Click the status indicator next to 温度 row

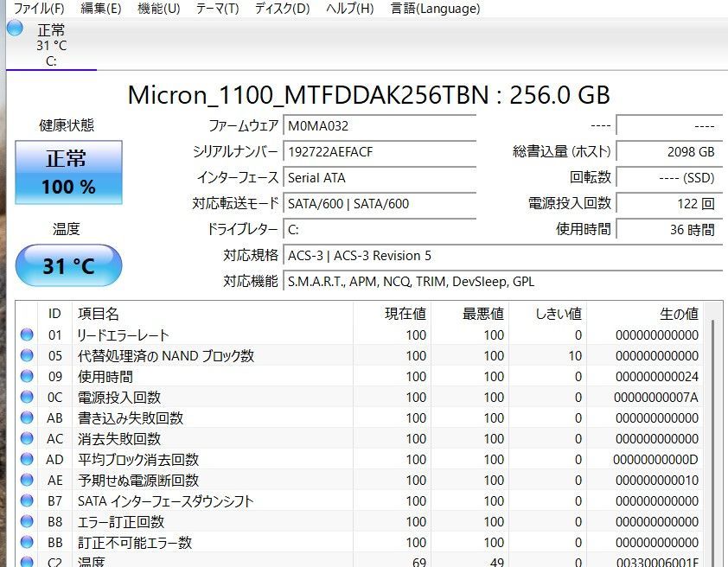[29, 561]
